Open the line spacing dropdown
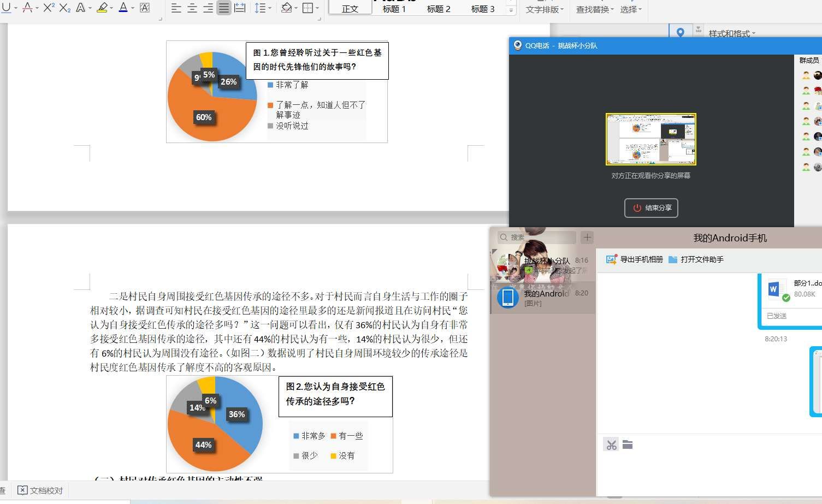 click(x=270, y=8)
